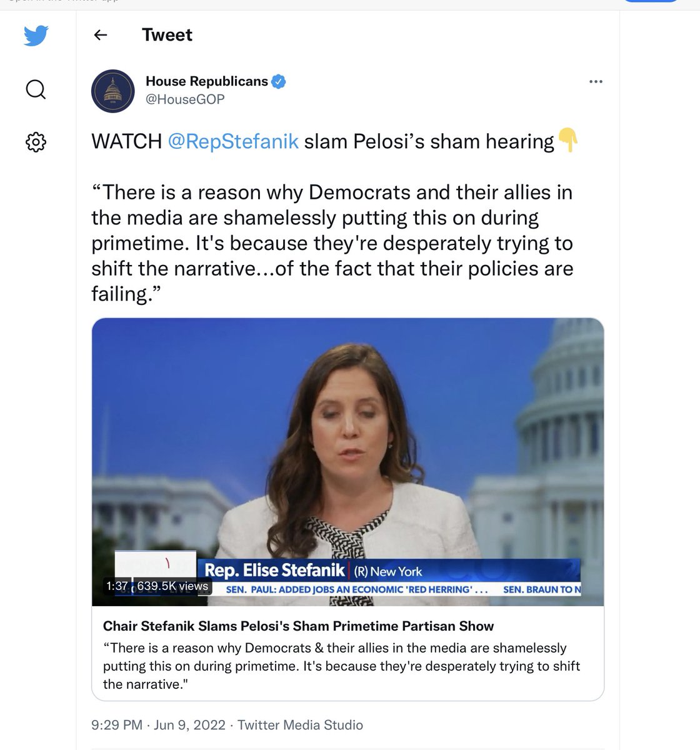Click the House Republicans display name
This screenshot has width=700, height=750.
pyautogui.click(x=207, y=81)
